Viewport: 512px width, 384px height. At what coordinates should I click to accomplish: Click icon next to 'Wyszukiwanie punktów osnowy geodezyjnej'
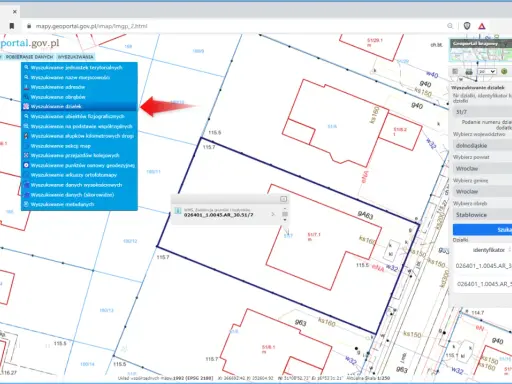(x=26, y=165)
